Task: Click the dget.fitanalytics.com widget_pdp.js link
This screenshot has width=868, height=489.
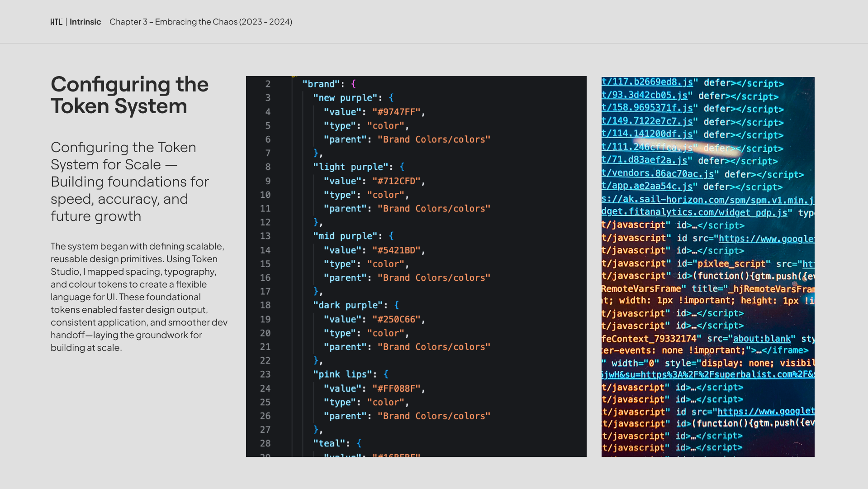Action: click(694, 212)
